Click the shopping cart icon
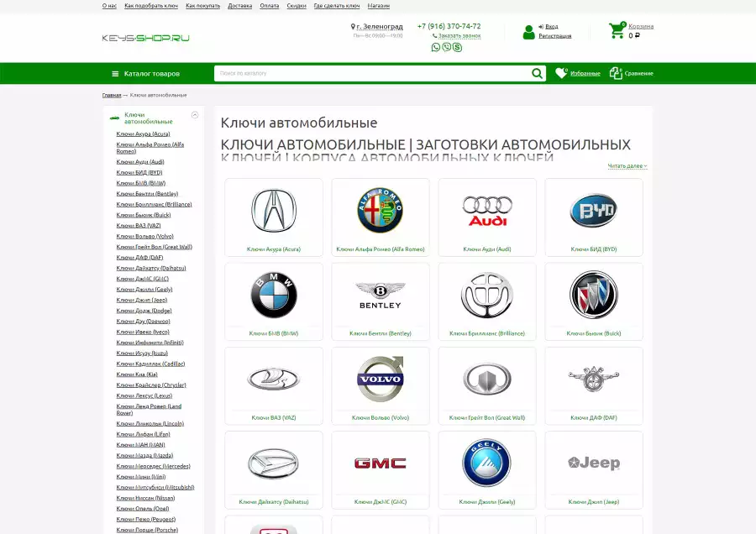This screenshot has height=534, width=756. pyautogui.click(x=617, y=30)
